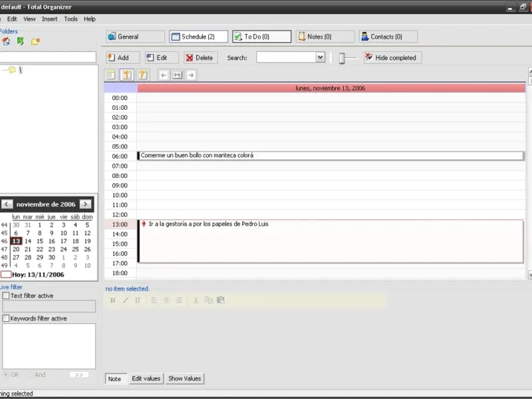Open the Tools menu

[71, 19]
